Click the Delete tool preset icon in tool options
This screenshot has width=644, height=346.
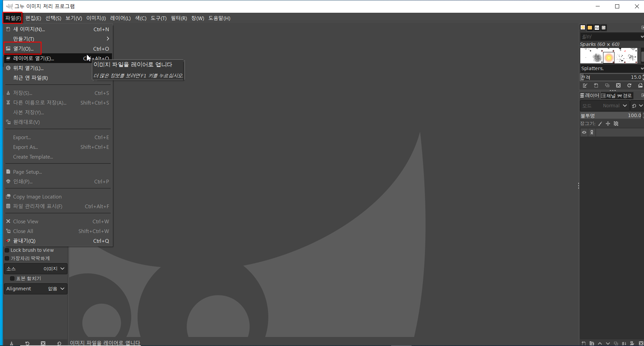coord(43,343)
